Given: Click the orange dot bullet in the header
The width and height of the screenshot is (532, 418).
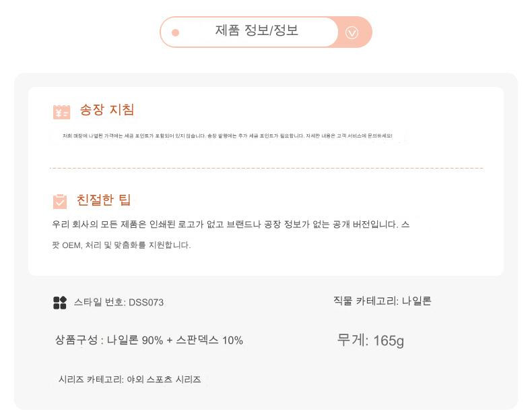Looking at the screenshot, I should point(175,32).
